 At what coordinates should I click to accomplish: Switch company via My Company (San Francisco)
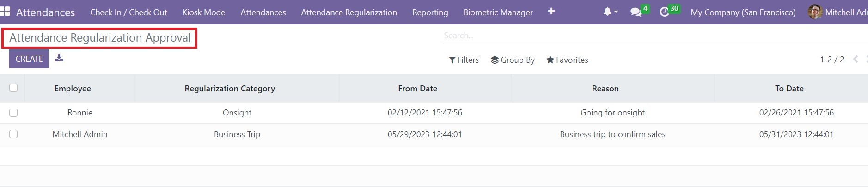[743, 12]
